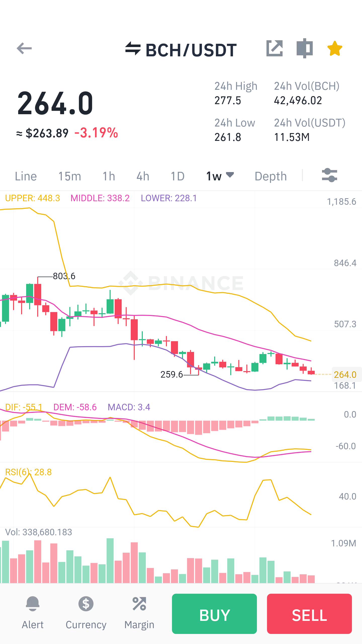The image size is (362, 644).
Task: Tap the Alert bell icon
Action: (x=33, y=604)
